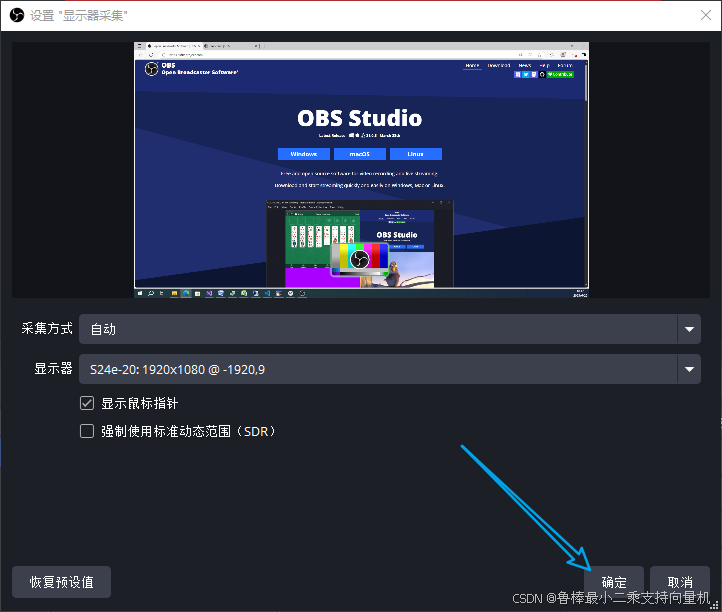Click the Windows Start icon in preview taskbar
722x612 pixels.
coord(140,293)
